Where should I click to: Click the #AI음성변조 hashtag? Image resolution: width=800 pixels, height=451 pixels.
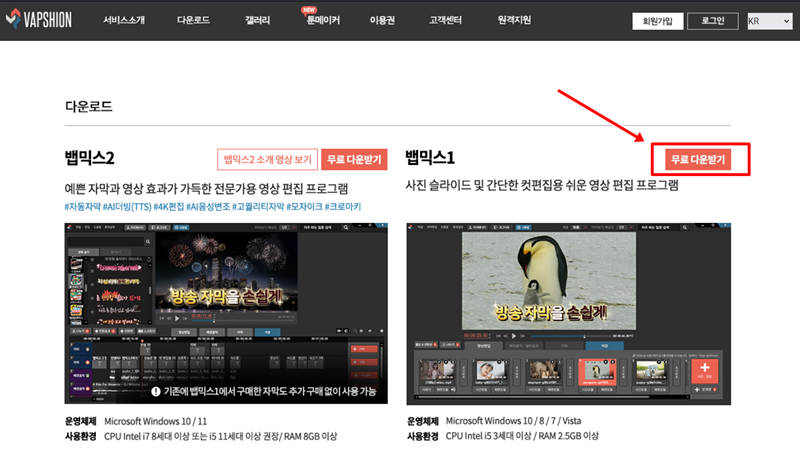click(208, 207)
